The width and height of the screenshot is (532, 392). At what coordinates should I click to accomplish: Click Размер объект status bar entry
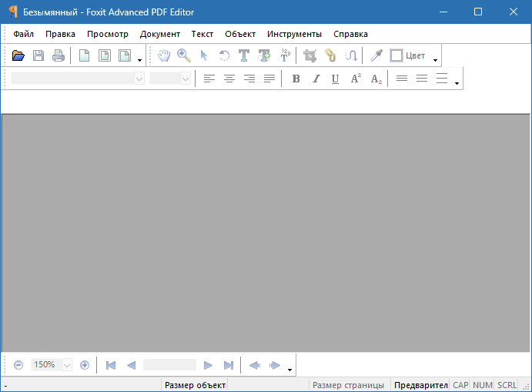[195, 385]
